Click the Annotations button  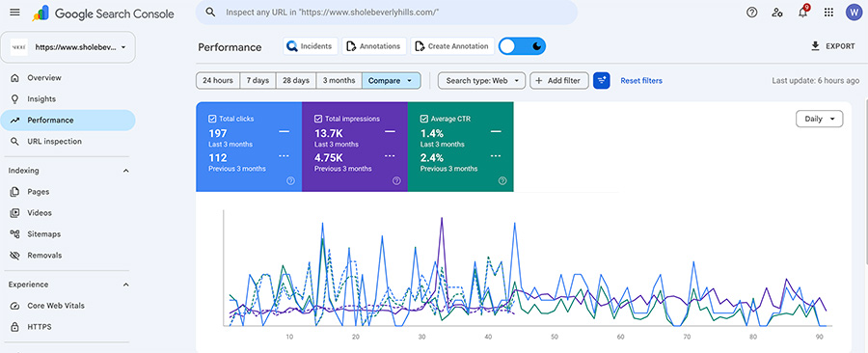(374, 46)
